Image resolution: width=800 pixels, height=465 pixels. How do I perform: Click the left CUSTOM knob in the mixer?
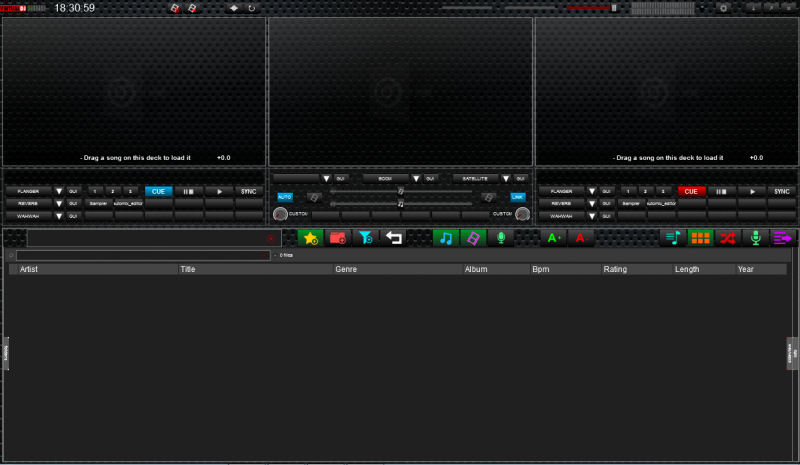click(280, 214)
